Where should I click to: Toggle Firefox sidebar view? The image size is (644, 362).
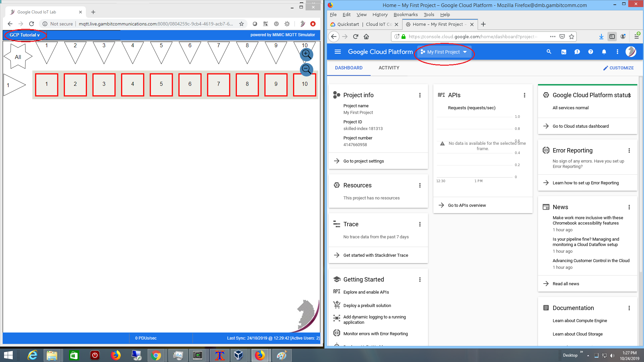pos(612,37)
